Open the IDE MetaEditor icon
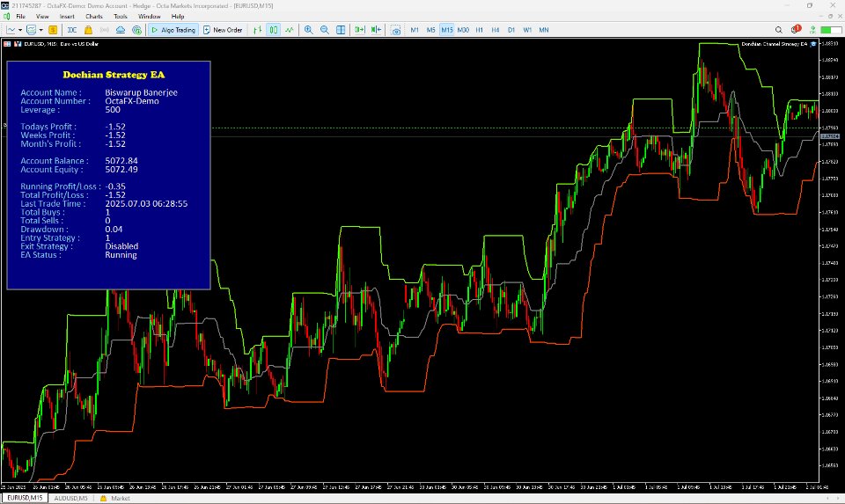 [71, 30]
